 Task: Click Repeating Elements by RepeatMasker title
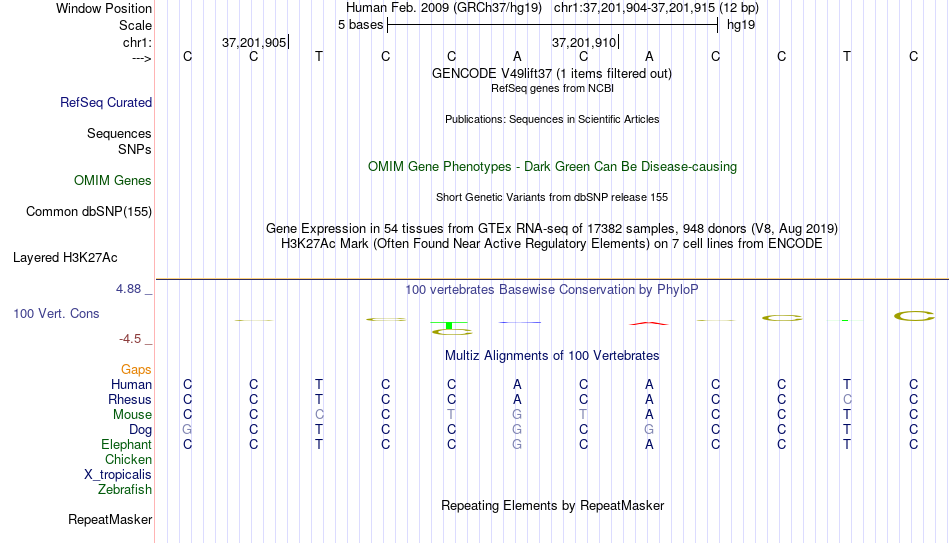pos(552,505)
